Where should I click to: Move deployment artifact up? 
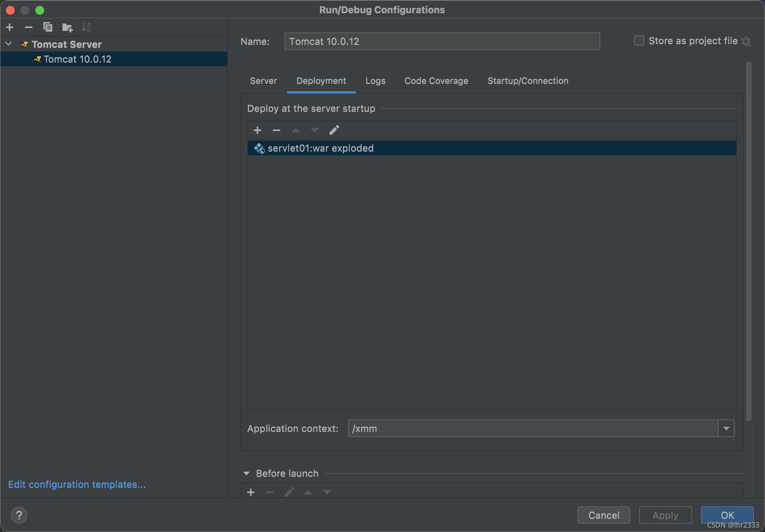pos(296,130)
